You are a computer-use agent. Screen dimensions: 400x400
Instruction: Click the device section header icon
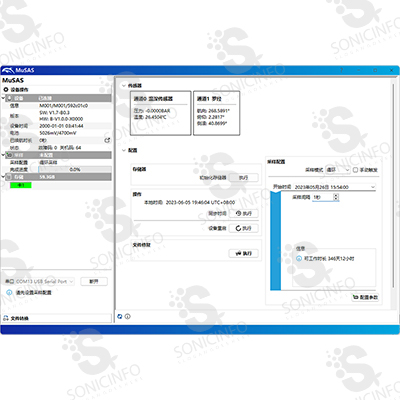point(9,98)
